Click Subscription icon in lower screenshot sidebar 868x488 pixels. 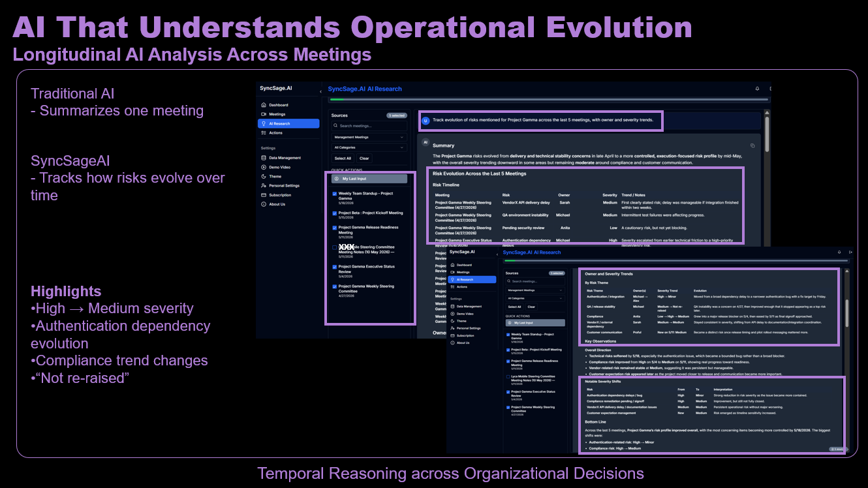tap(452, 335)
